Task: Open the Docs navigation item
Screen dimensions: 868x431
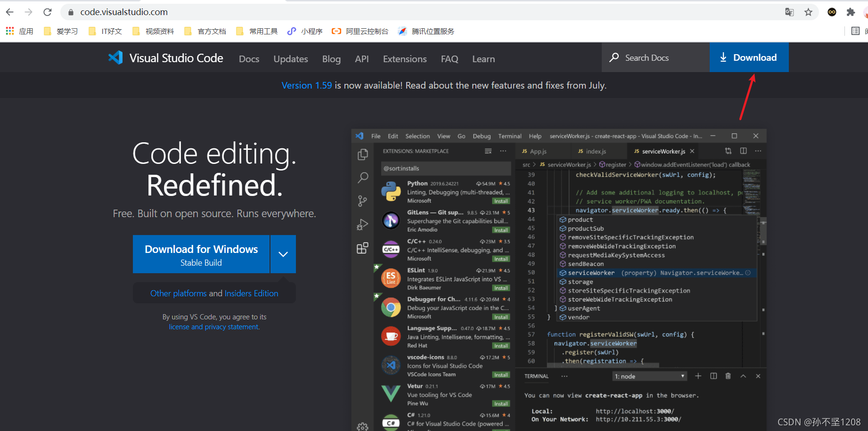Action: pyautogui.click(x=249, y=59)
